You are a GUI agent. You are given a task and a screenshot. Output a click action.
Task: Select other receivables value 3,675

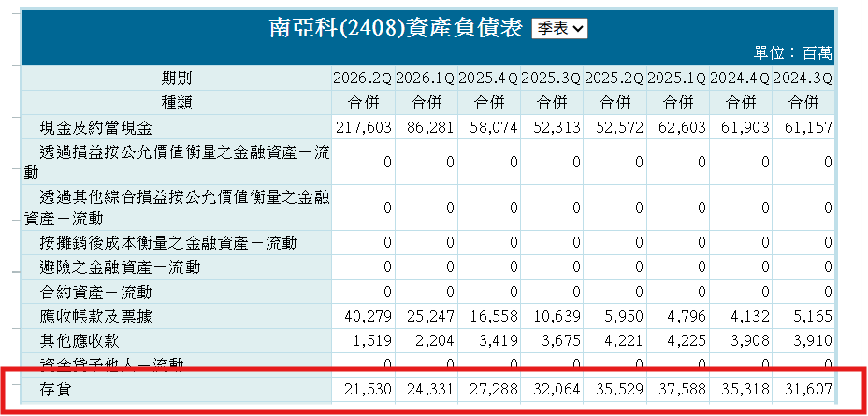pyautogui.click(x=561, y=341)
